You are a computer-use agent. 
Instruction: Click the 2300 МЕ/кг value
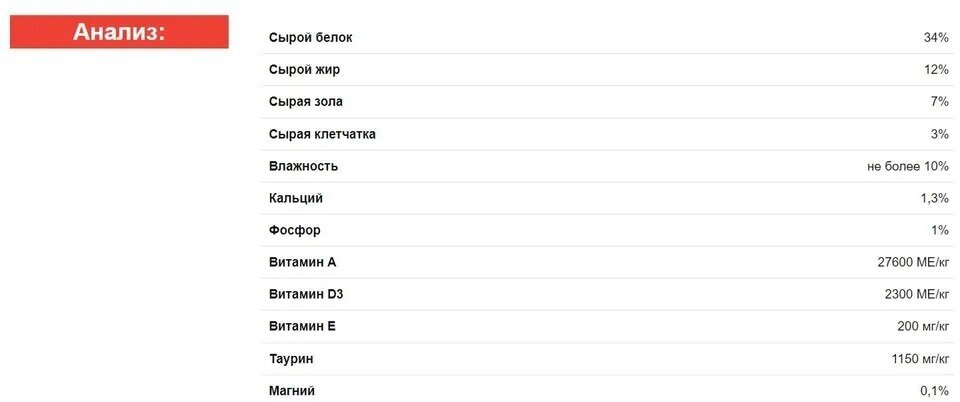(917, 294)
